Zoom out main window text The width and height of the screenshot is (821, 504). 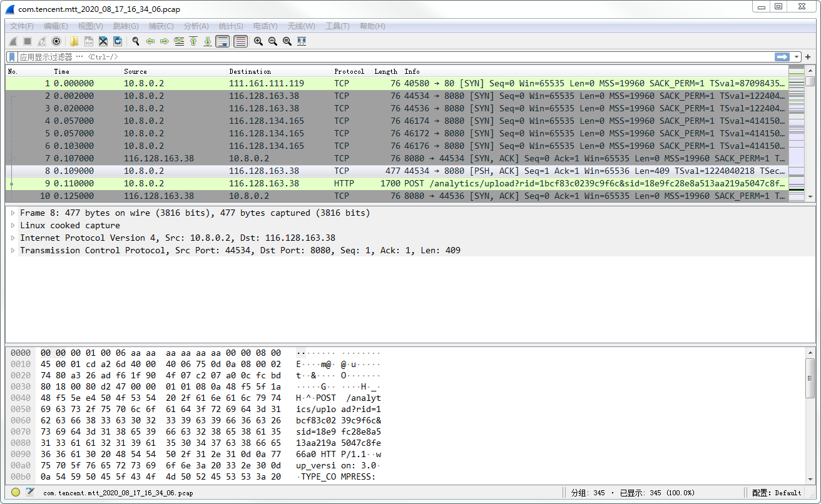[273, 41]
